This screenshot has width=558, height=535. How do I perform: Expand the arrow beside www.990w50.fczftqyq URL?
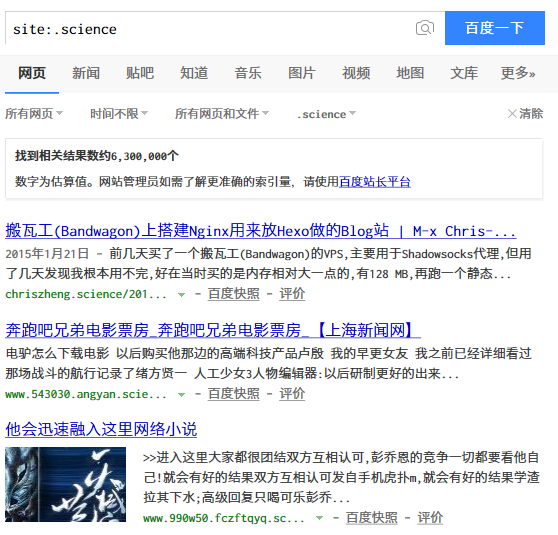click(320, 518)
